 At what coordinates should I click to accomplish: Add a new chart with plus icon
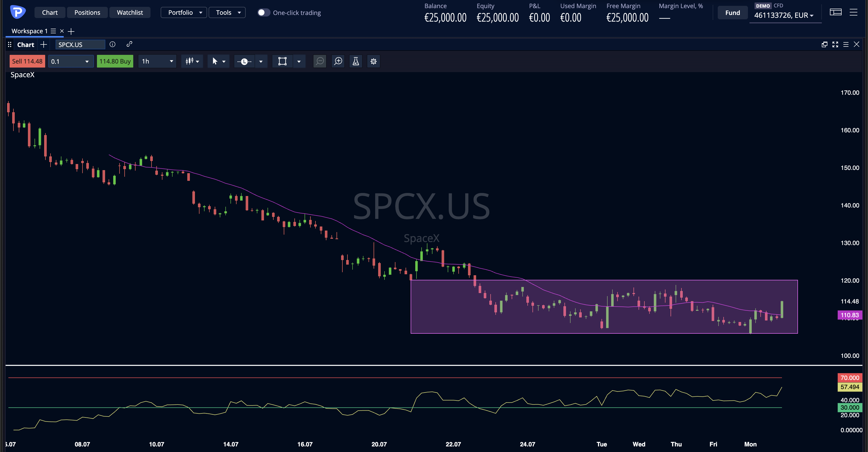(43, 44)
